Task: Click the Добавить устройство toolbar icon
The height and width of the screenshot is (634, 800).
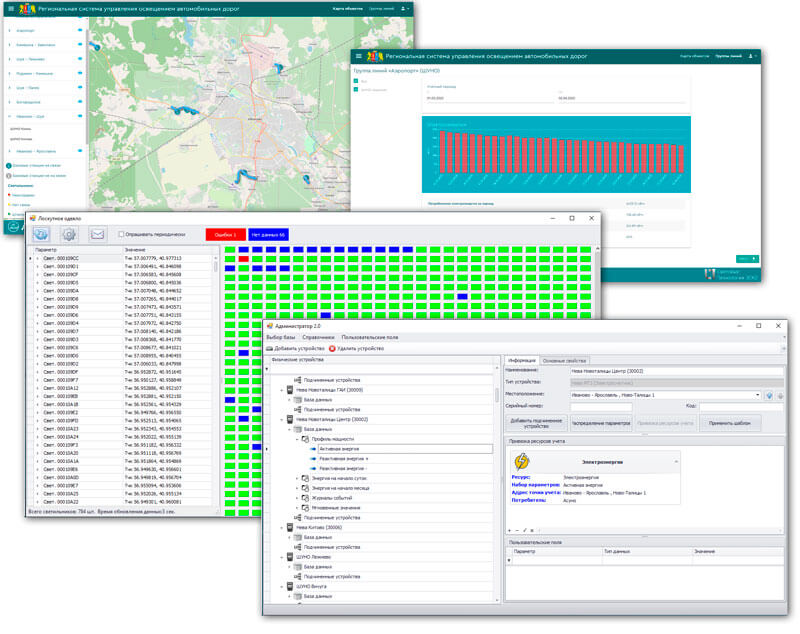Action: point(269,348)
